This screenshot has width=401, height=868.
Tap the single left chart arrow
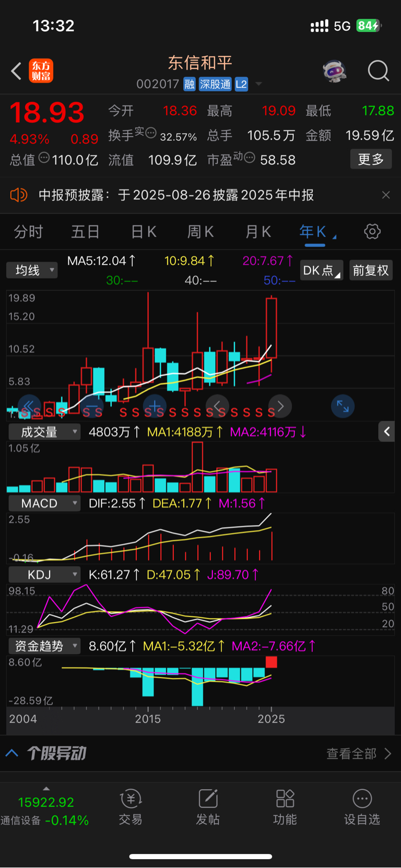coord(217,406)
